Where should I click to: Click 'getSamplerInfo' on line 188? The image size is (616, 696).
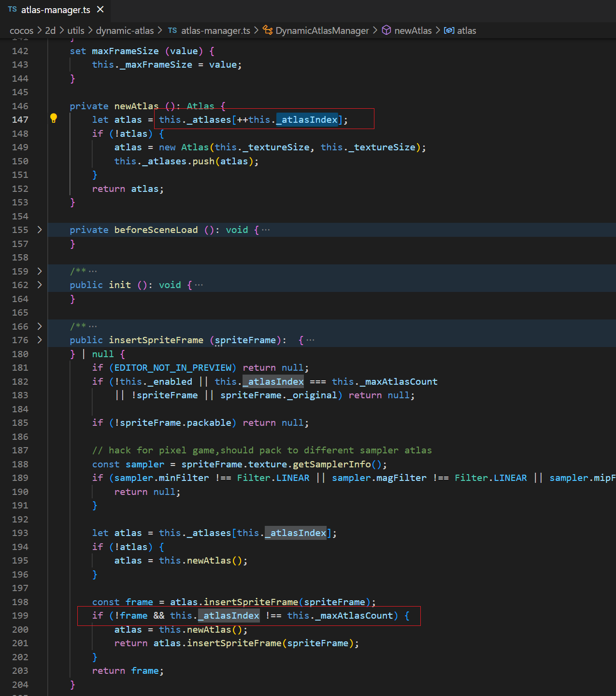click(x=332, y=464)
